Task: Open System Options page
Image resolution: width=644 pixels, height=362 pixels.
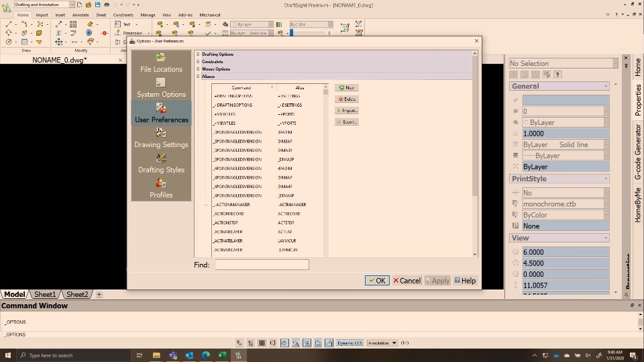Action: point(161,88)
